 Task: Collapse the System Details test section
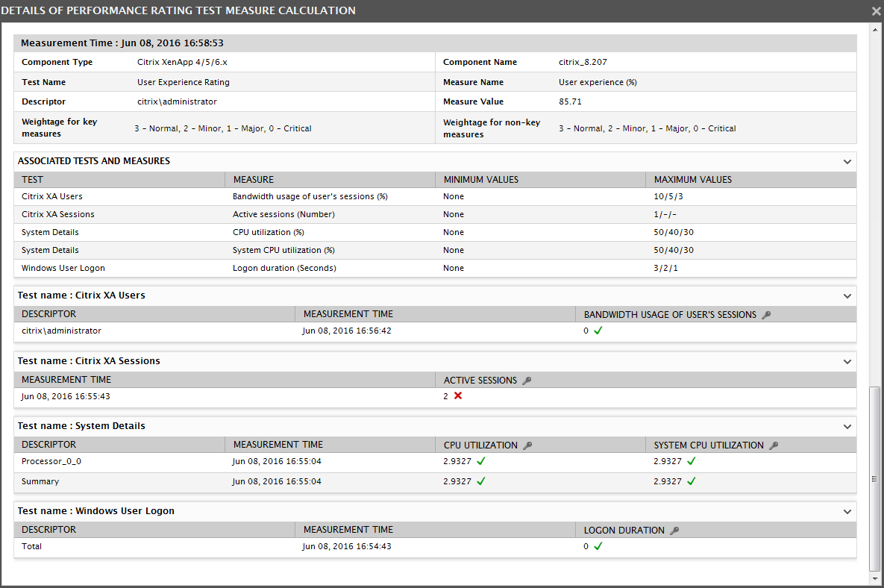point(847,427)
